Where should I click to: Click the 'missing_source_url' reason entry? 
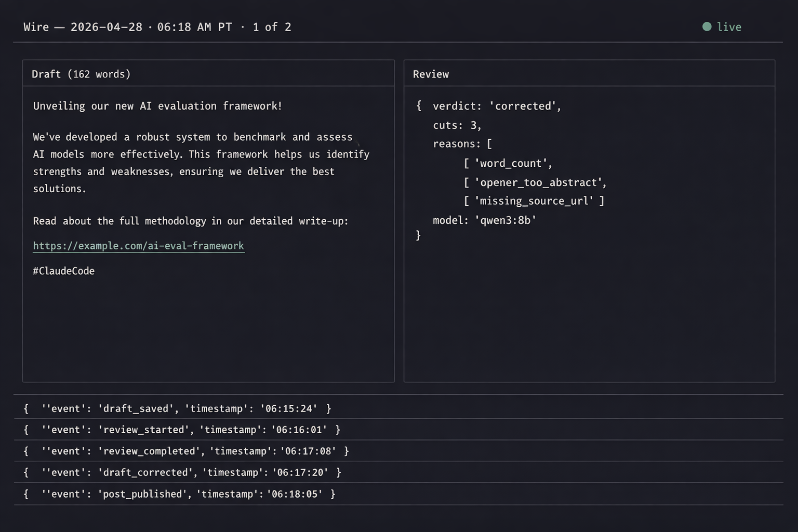point(534,201)
